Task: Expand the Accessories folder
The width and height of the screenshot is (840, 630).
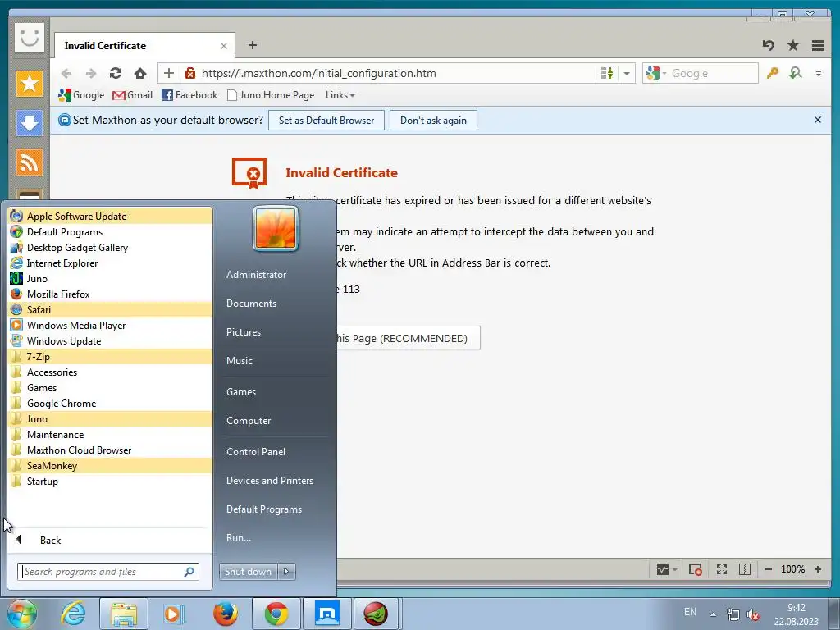Action: click(111, 372)
